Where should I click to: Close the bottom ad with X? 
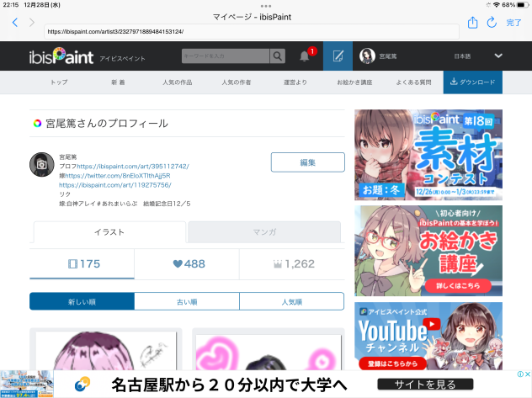point(528,374)
